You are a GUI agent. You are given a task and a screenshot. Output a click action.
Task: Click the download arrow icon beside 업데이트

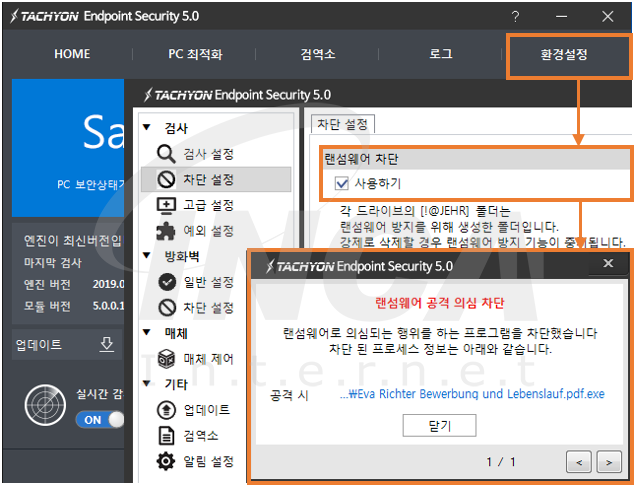(107, 344)
